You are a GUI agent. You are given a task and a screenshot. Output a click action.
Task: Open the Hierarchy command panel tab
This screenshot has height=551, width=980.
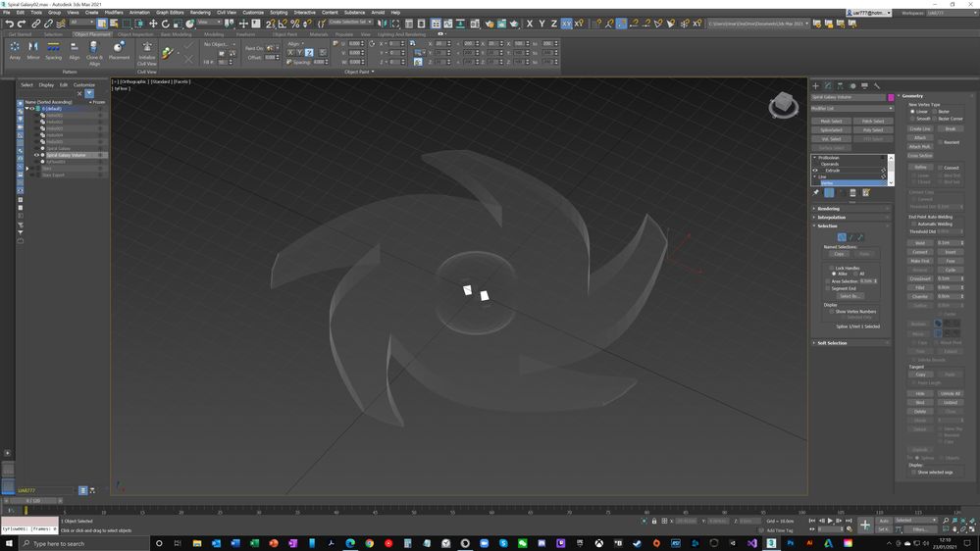click(x=840, y=85)
